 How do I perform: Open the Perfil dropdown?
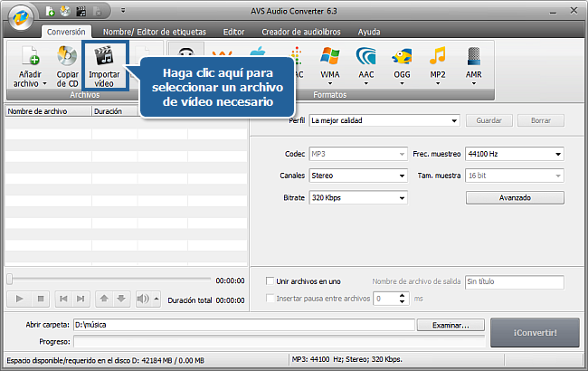point(384,119)
